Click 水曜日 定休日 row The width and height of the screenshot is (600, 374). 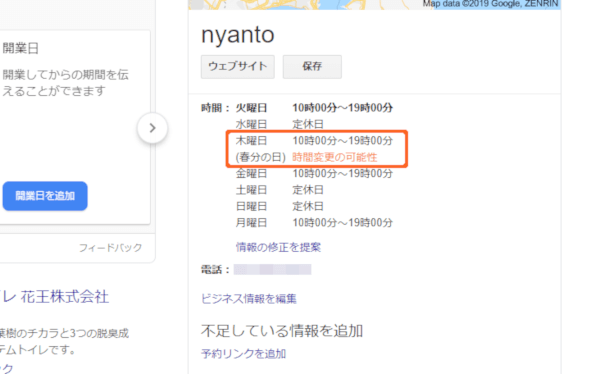[280, 124]
